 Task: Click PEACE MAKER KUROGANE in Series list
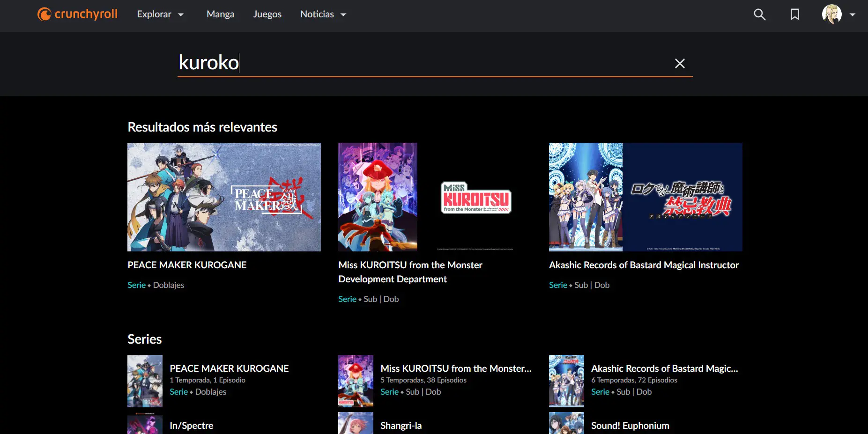tap(229, 368)
